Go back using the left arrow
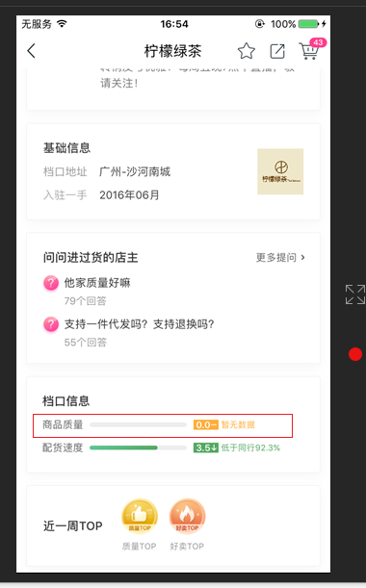This screenshot has width=366, height=588. 32,51
